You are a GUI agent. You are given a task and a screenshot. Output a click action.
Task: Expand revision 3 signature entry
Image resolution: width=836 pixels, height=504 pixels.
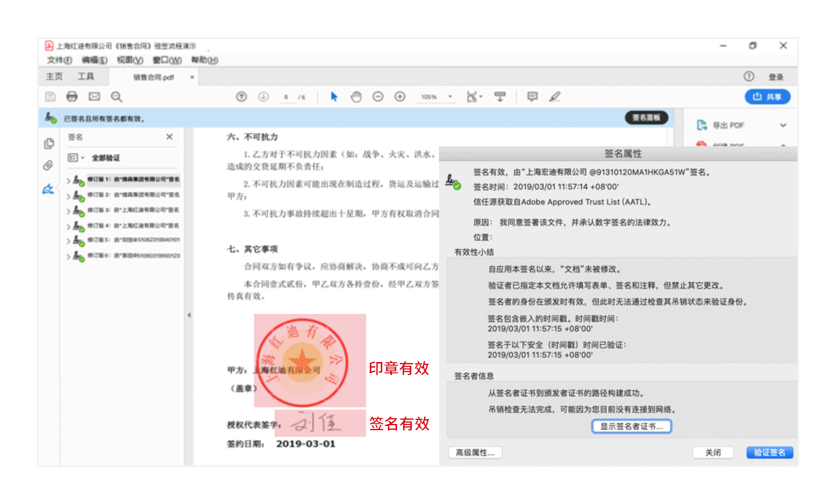coord(68,211)
